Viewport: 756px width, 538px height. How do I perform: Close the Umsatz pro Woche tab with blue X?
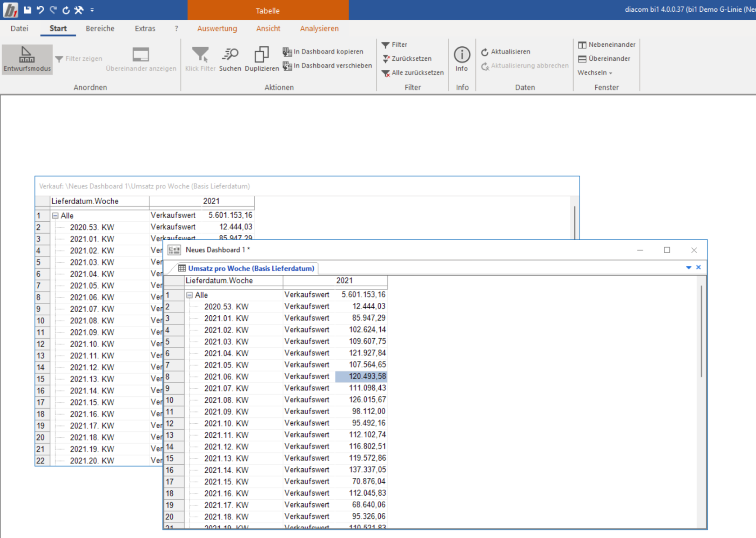pyautogui.click(x=698, y=267)
